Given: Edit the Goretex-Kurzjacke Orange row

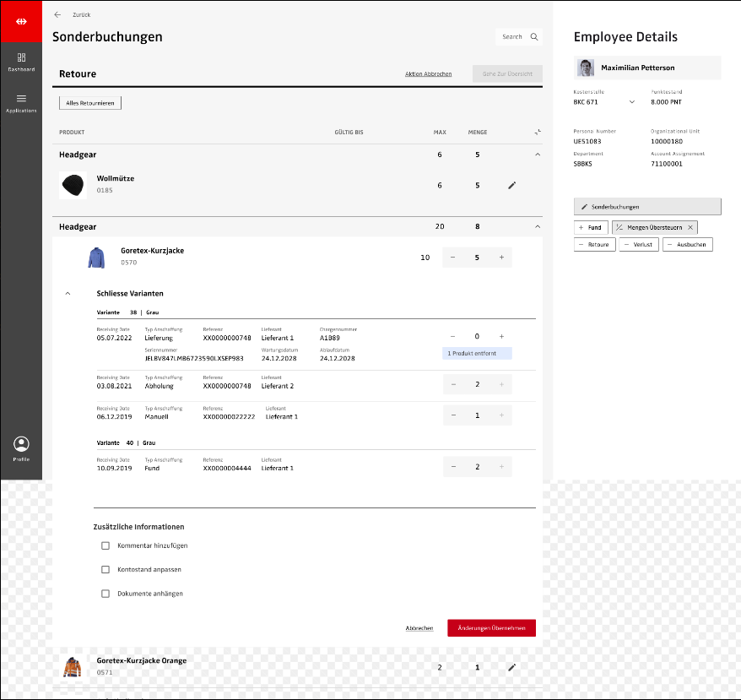Looking at the screenshot, I should pyautogui.click(x=511, y=667).
